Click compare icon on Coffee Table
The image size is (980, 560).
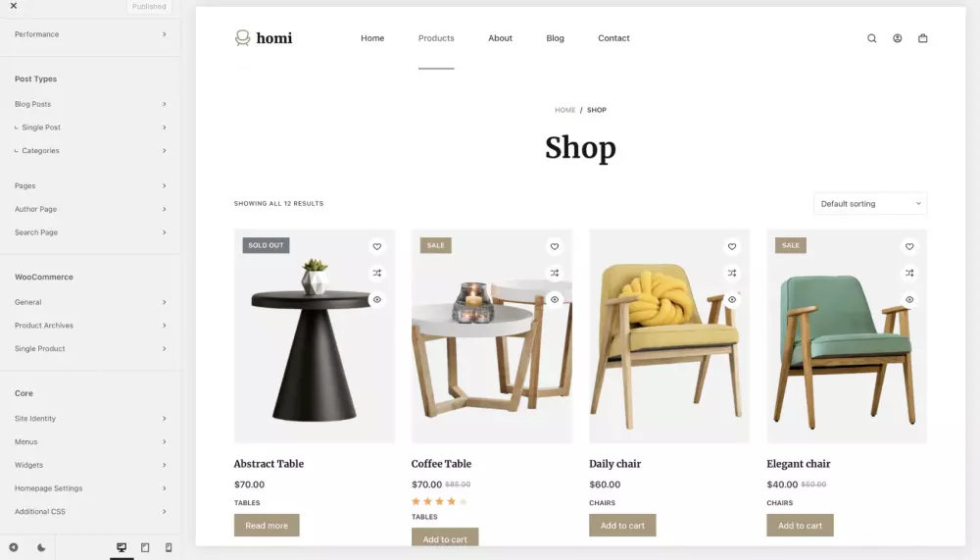555,273
